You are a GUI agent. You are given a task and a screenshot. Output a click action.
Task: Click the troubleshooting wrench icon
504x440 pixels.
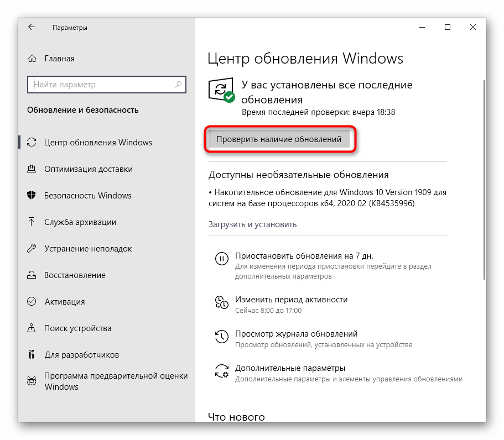pos(32,249)
